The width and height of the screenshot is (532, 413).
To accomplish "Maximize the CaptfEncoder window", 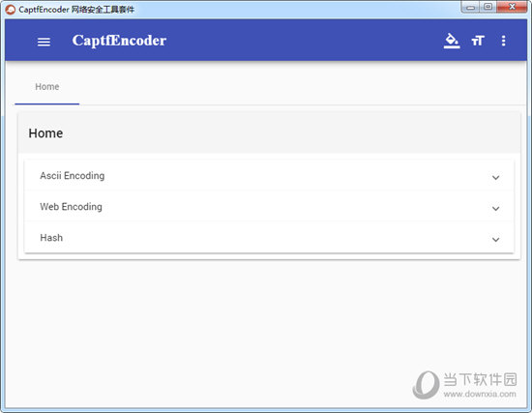I will pyautogui.click(x=488, y=7).
